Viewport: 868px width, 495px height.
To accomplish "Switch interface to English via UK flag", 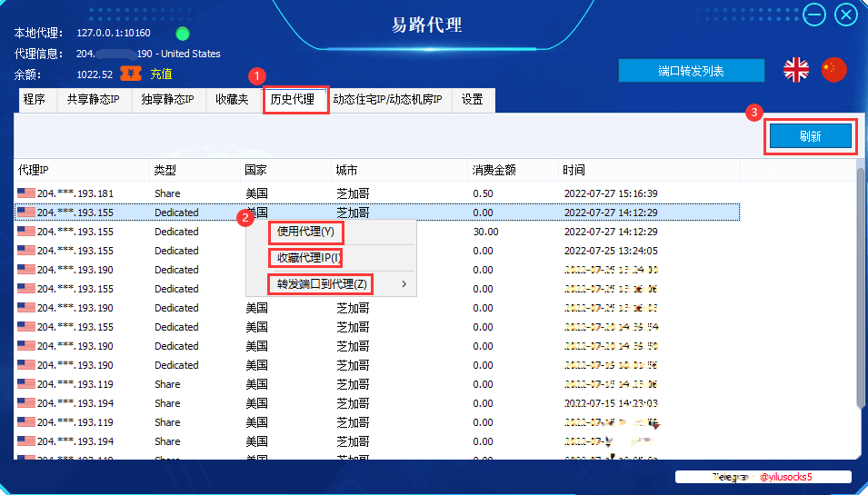I will click(x=796, y=70).
